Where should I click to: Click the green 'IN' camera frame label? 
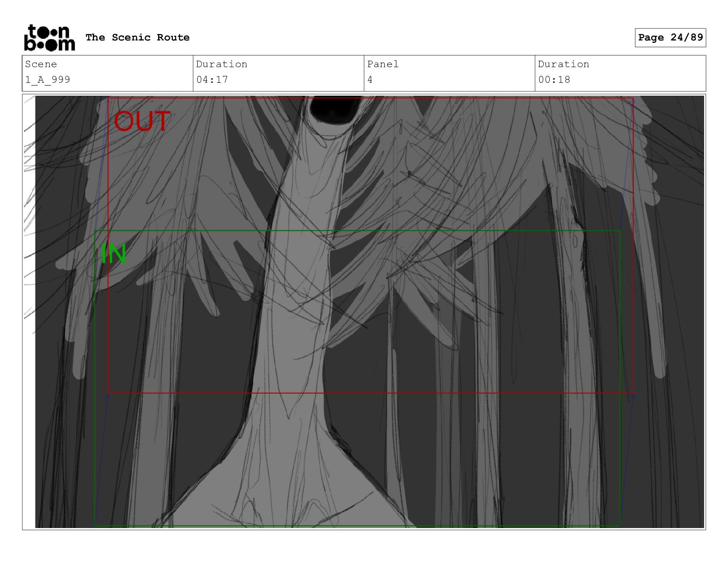114,253
